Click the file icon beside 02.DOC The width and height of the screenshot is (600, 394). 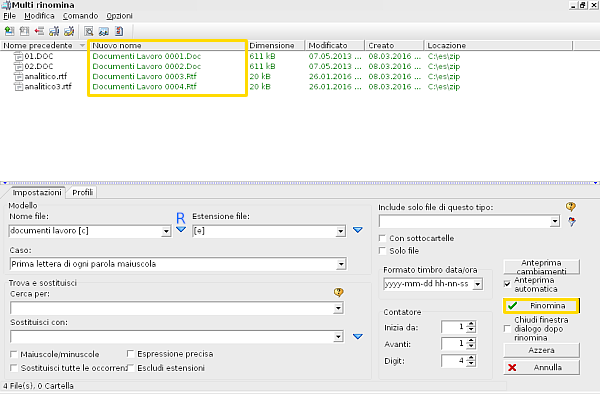tap(18, 66)
